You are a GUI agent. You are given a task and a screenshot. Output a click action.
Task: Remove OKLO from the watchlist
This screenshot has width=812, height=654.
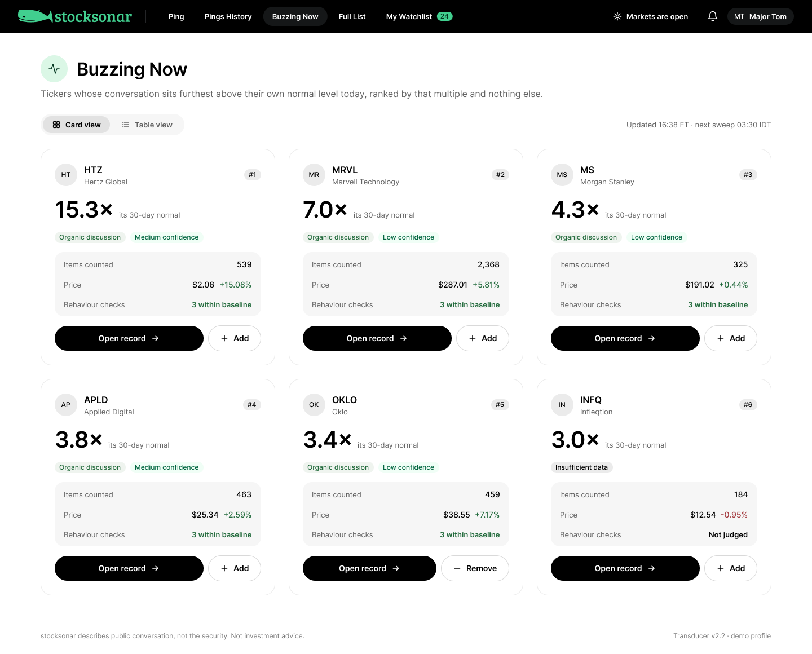(475, 568)
